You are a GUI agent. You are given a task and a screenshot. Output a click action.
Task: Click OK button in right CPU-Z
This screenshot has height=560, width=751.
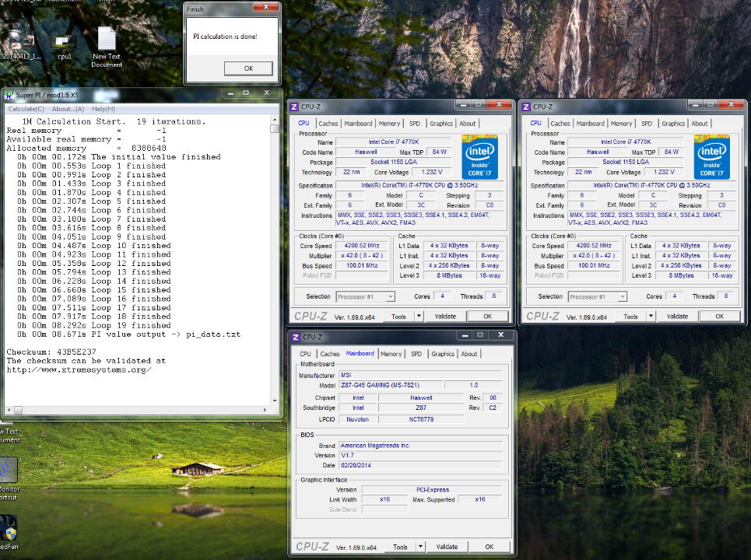click(719, 317)
